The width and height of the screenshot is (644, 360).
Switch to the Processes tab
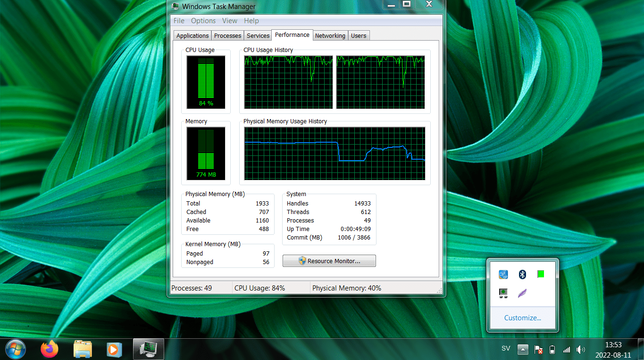(228, 35)
